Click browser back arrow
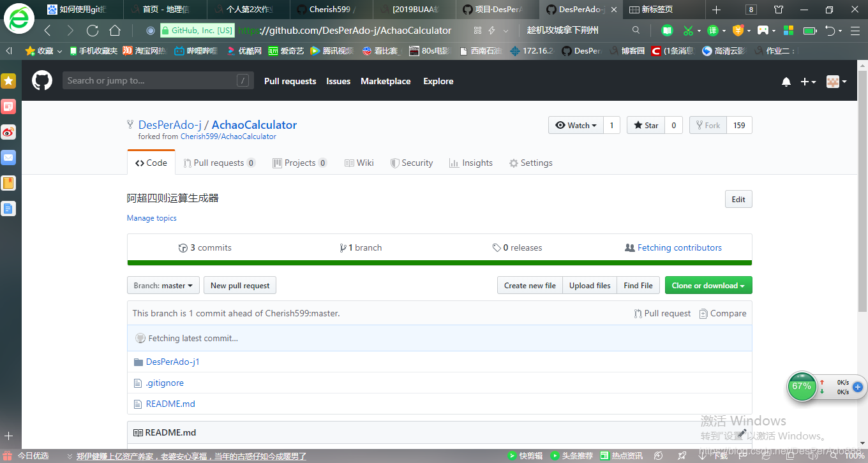This screenshot has height=463, width=868. click(48, 31)
